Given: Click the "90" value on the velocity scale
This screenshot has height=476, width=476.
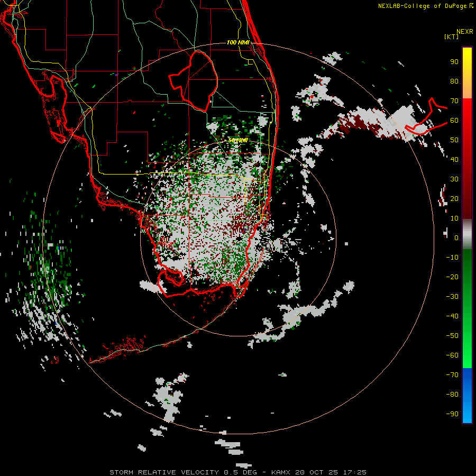Looking at the screenshot, I should pyautogui.click(x=454, y=62).
